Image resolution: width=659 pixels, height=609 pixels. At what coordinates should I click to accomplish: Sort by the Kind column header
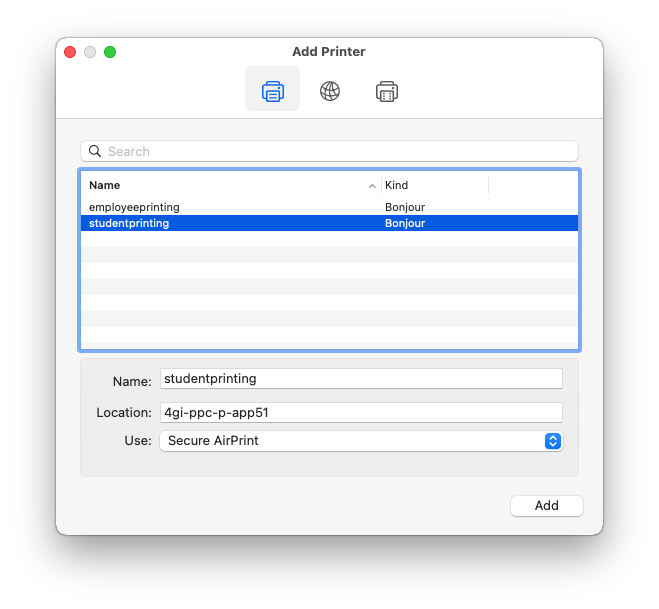pos(396,185)
